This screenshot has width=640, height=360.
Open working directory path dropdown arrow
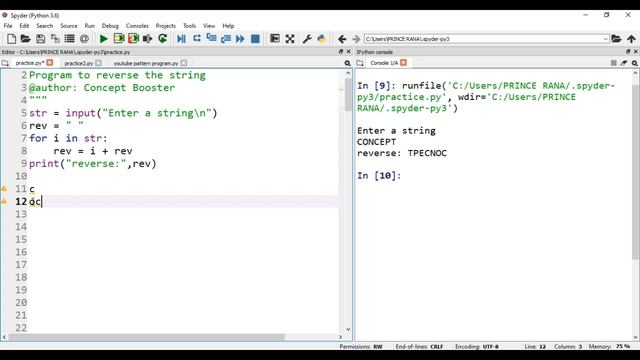(x=606, y=39)
